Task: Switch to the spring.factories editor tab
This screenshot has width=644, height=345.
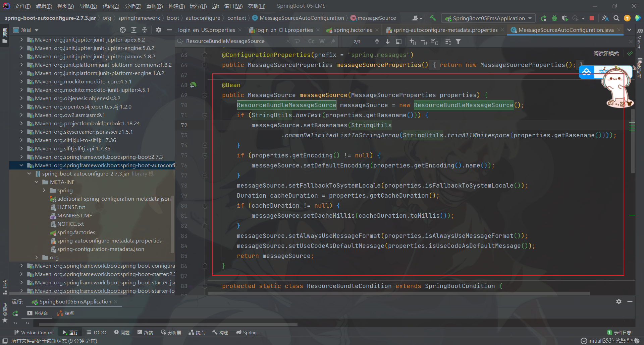Action: 353,30
